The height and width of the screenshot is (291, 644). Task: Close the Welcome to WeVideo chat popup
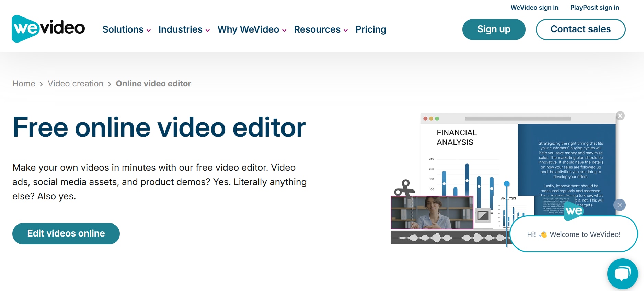click(620, 205)
